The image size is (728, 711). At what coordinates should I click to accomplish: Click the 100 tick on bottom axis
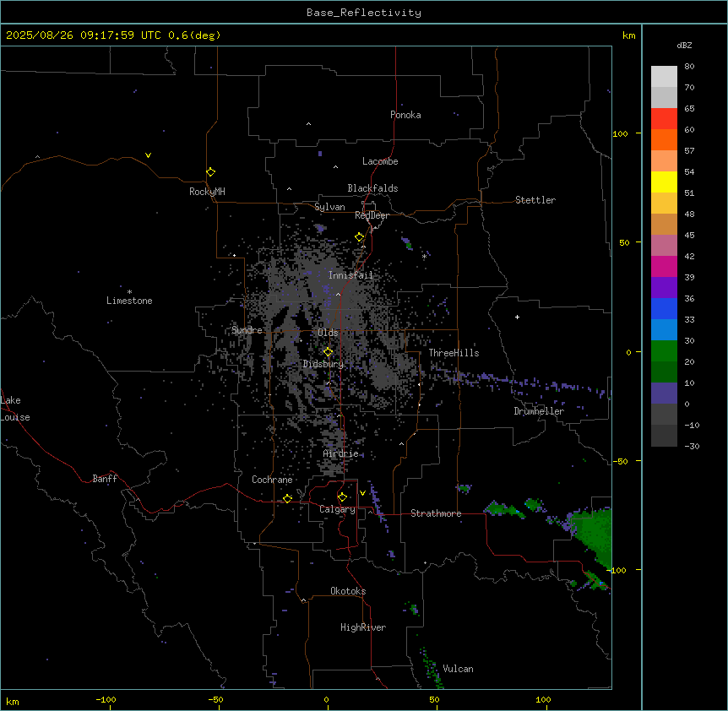tap(543, 699)
